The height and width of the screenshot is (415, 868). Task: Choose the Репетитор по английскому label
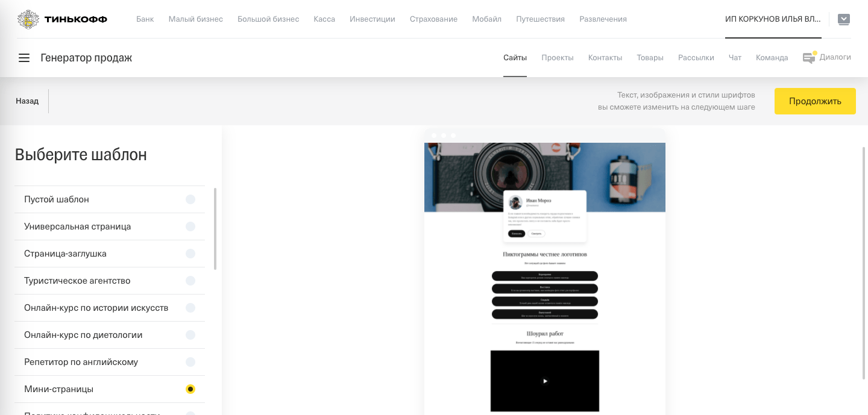point(81,362)
